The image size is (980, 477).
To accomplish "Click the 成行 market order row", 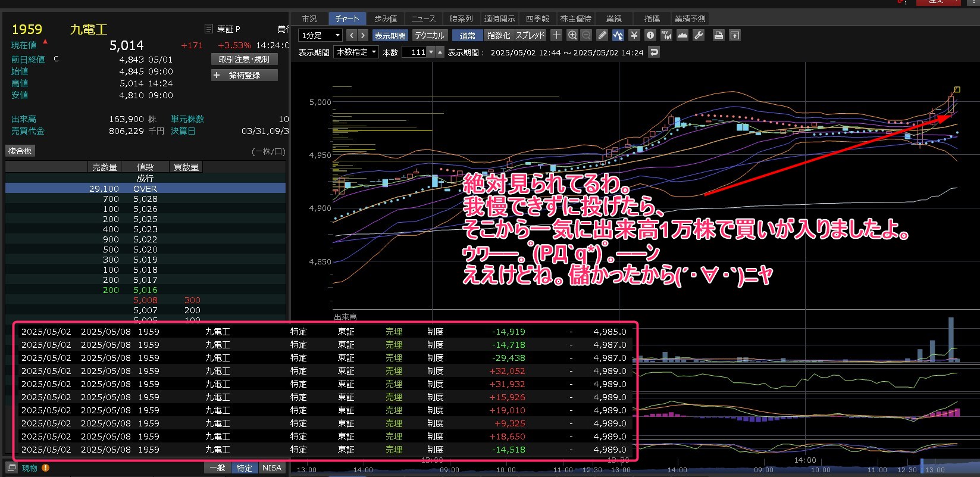I will click(145, 178).
